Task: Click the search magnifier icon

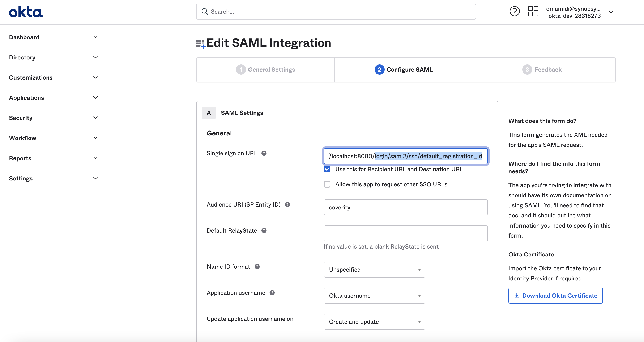Action: [x=205, y=12]
